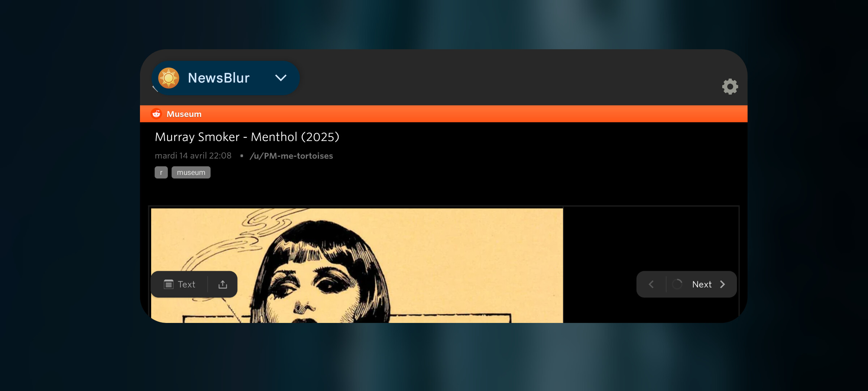Select the "museum" tag
This screenshot has height=391, width=868.
point(191,172)
